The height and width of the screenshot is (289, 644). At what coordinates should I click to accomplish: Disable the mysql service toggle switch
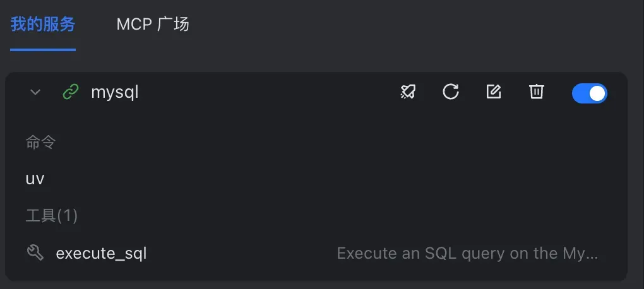pyautogui.click(x=589, y=93)
